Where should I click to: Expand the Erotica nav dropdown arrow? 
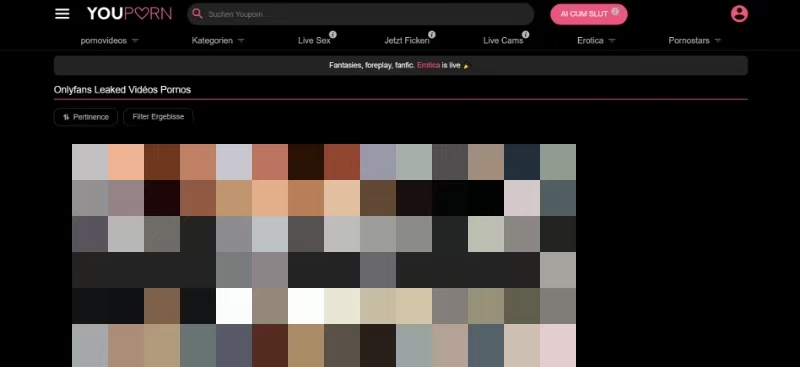[x=612, y=41]
